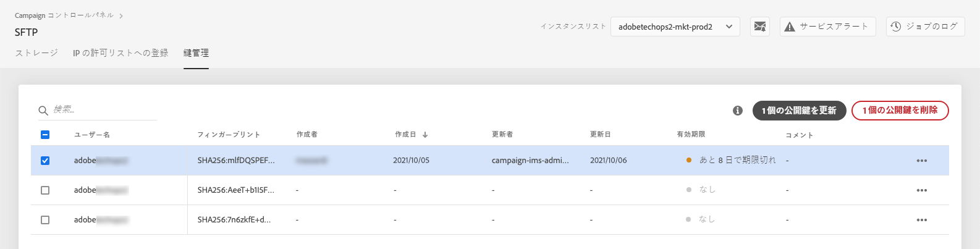Click the 1個の公開鍵を更新 button
Viewport: 980px width, 249px height.
(x=799, y=111)
